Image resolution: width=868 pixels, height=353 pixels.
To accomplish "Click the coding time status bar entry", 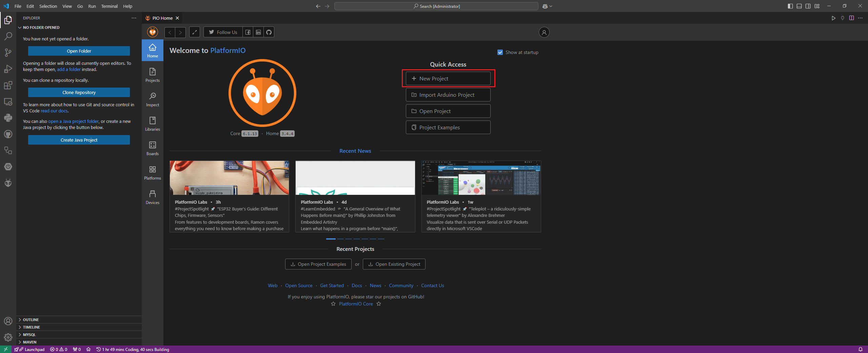I will point(133,349).
